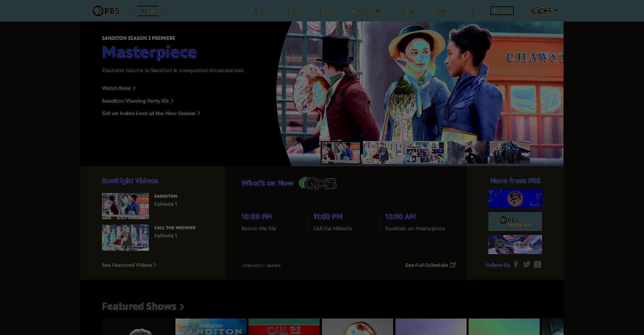The height and width of the screenshot is (335, 644).
Task: Select the second carousel thumbnail with bicycle rider
Action: pyautogui.click(x=383, y=152)
